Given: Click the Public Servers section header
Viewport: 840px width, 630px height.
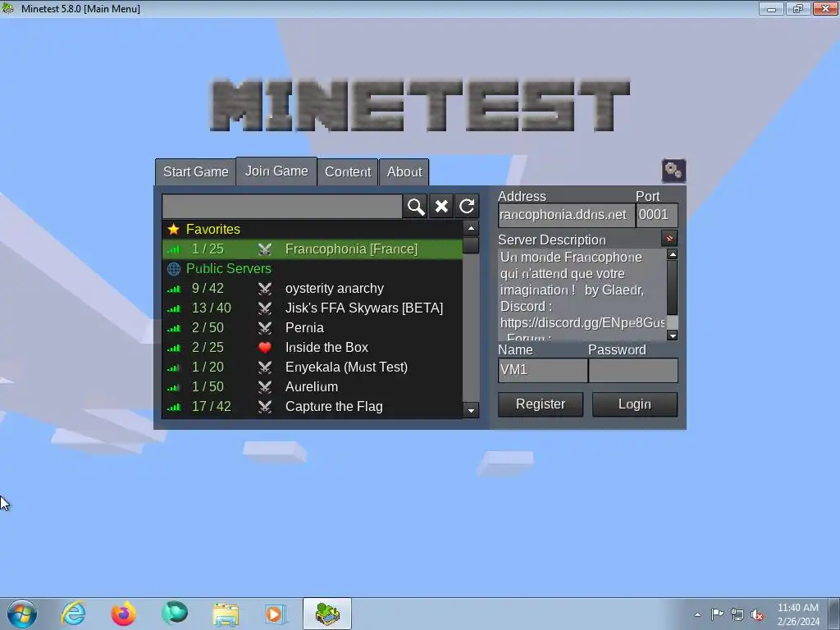Looking at the screenshot, I should (x=313, y=269).
